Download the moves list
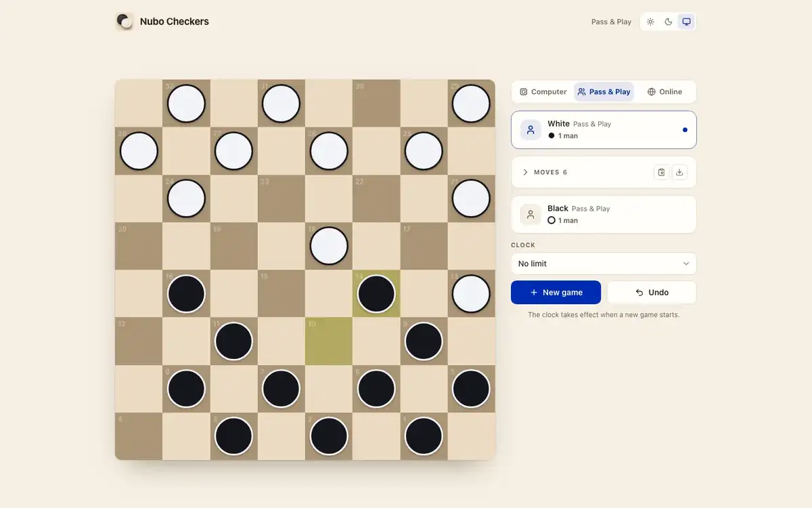This screenshot has height=508, width=812. pyautogui.click(x=679, y=172)
